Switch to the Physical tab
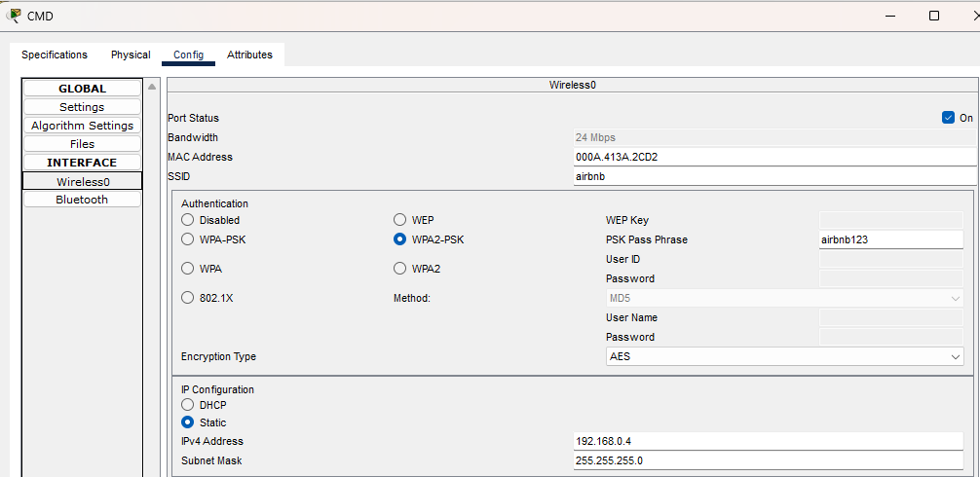This screenshot has height=477, width=980. click(x=131, y=55)
